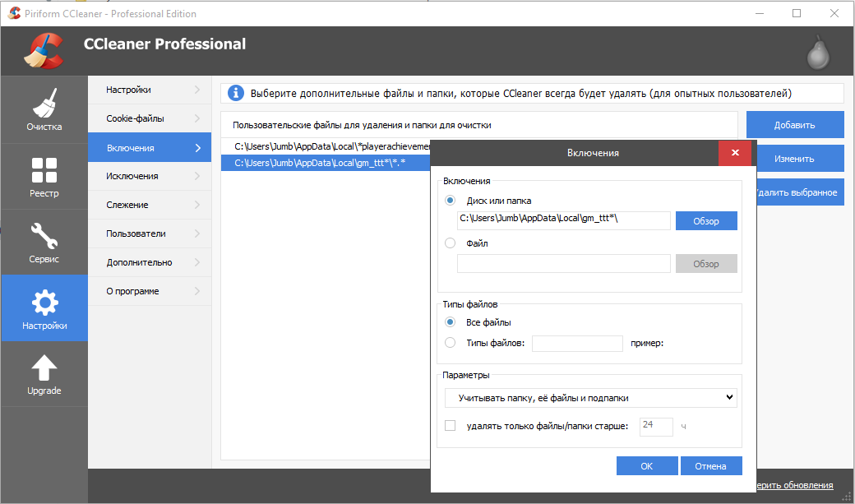The width and height of the screenshot is (855, 504).
Task: Click the Piriform pear icon
Action: [x=819, y=53]
